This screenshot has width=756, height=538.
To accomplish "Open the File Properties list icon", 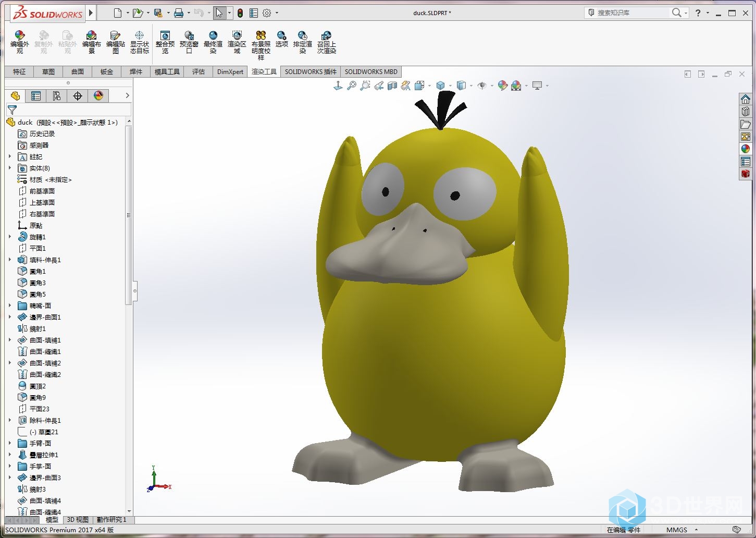I will [x=254, y=13].
